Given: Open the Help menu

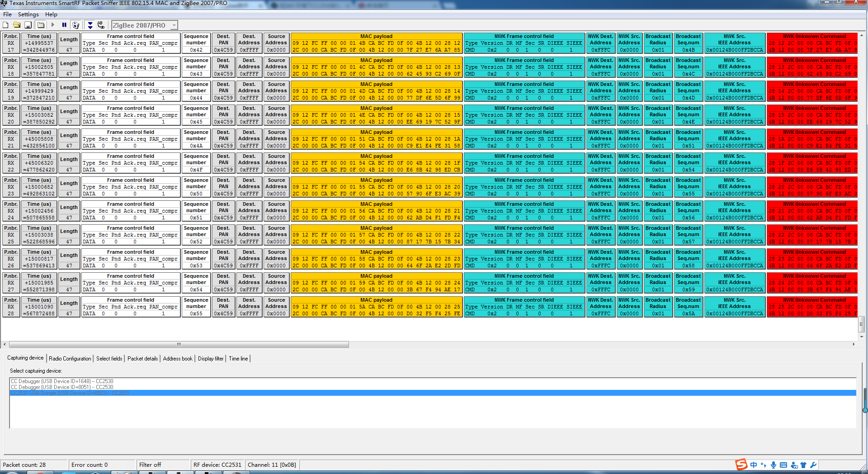Looking at the screenshot, I should click(x=51, y=14).
